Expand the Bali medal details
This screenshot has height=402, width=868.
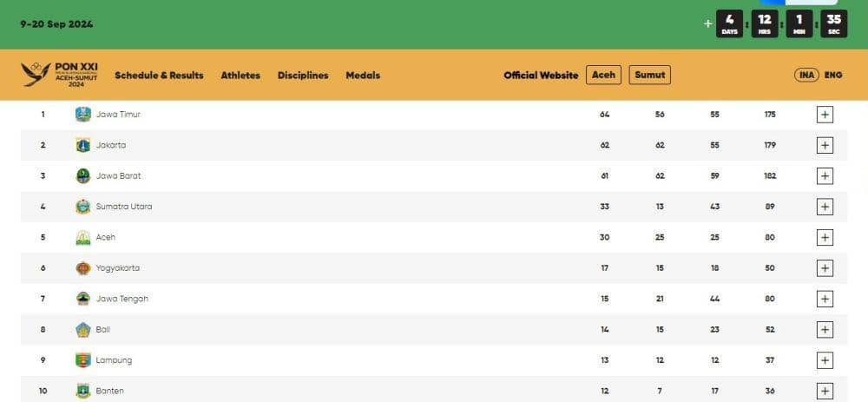825,329
